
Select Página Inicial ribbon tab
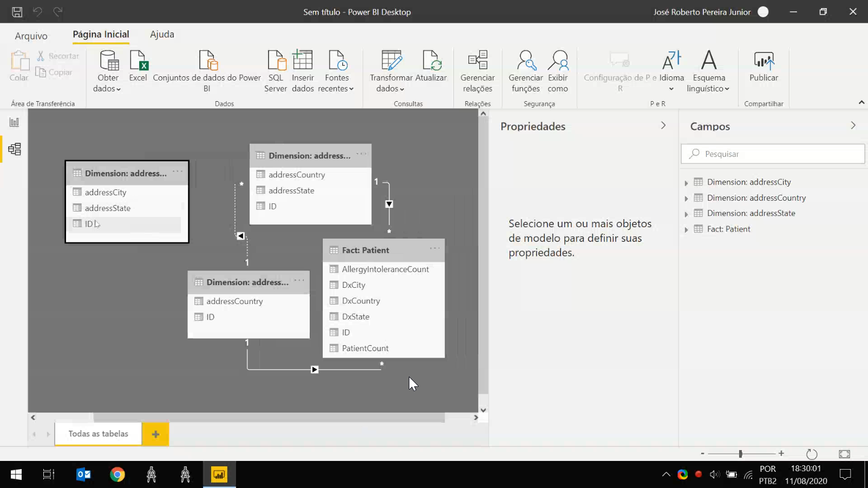pyautogui.click(x=101, y=35)
